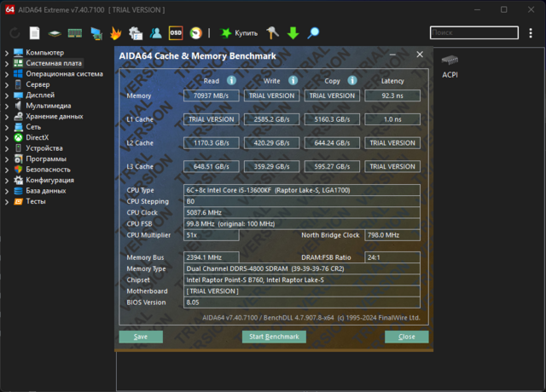Open the OSD panel toolbar icon

[176, 33]
